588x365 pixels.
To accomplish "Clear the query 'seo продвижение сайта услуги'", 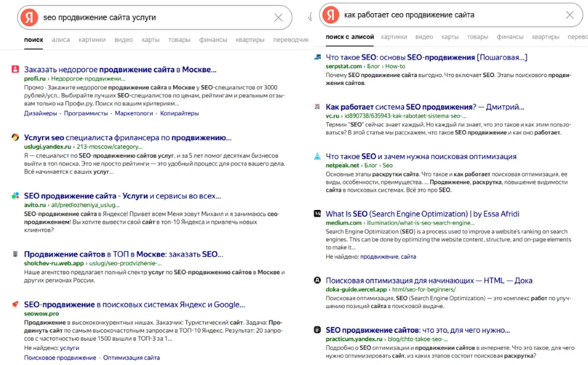I will (x=278, y=17).
